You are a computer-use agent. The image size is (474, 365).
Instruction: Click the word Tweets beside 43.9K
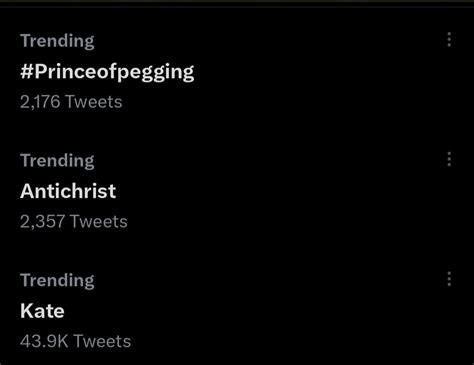[102, 341]
